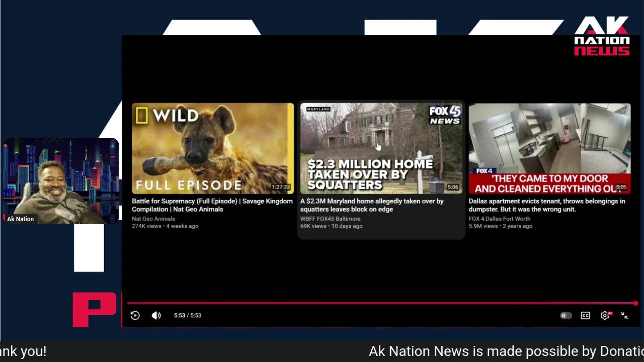Turn on closed captions (CC)
This screenshot has height=362, width=644.
(x=585, y=315)
